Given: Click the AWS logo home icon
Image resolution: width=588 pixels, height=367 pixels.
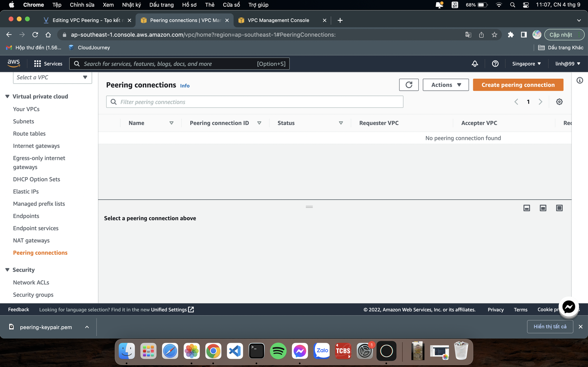Looking at the screenshot, I should 14,63.
